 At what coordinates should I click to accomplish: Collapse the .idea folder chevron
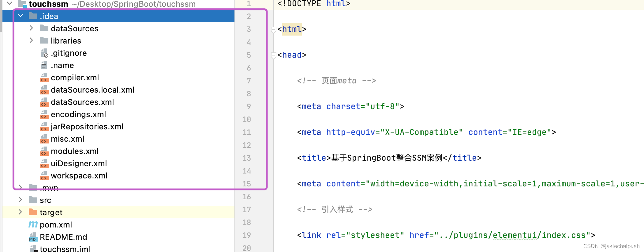21,16
